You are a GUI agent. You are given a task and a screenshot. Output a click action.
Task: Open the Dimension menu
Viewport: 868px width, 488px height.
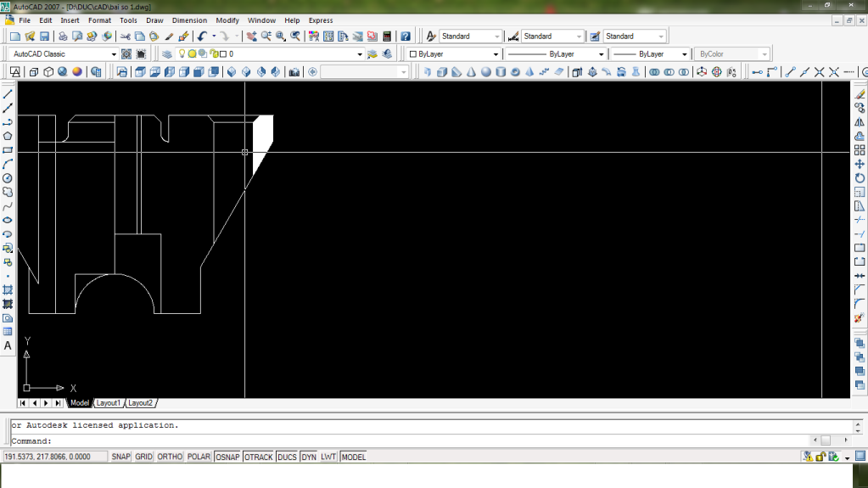click(189, 20)
